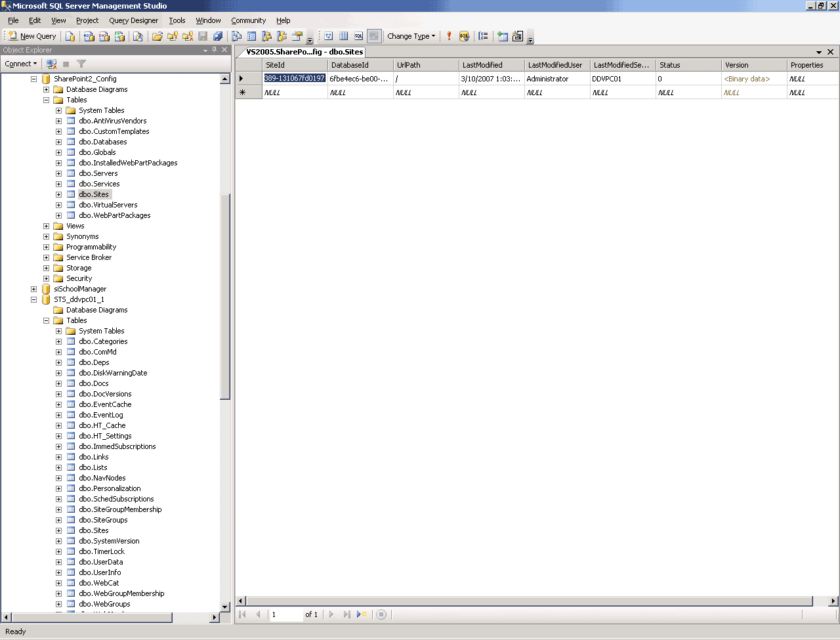Move to the first row in navigator
Screen dimensions: 840x640
[x=243, y=614]
